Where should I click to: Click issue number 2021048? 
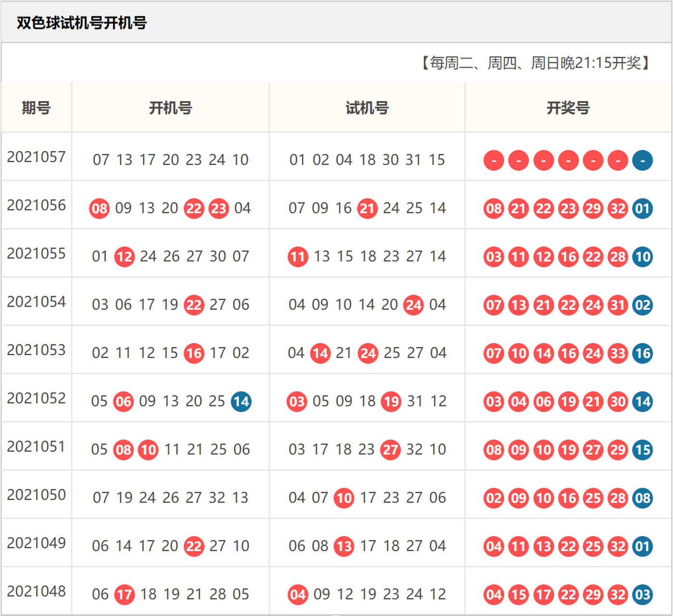click(x=36, y=591)
